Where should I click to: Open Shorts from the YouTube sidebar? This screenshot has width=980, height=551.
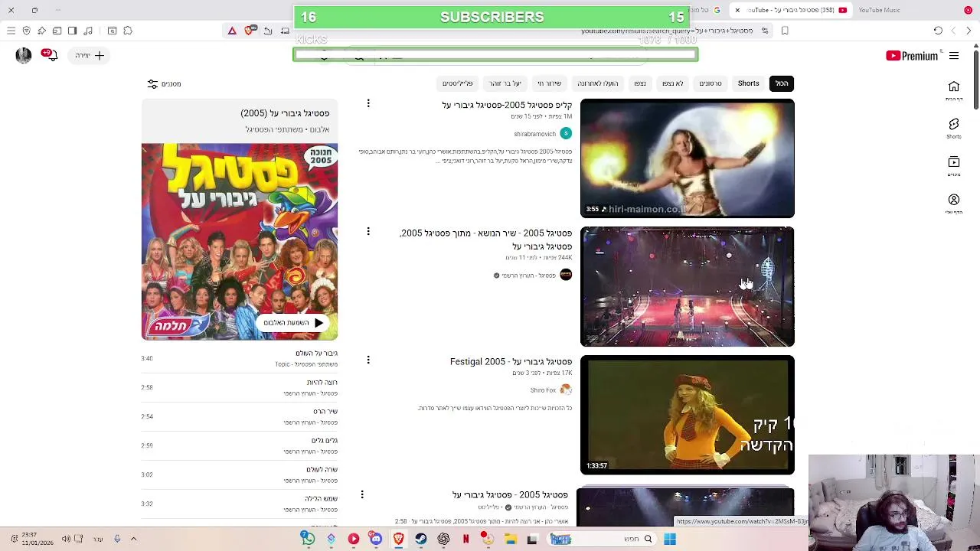pyautogui.click(x=954, y=128)
